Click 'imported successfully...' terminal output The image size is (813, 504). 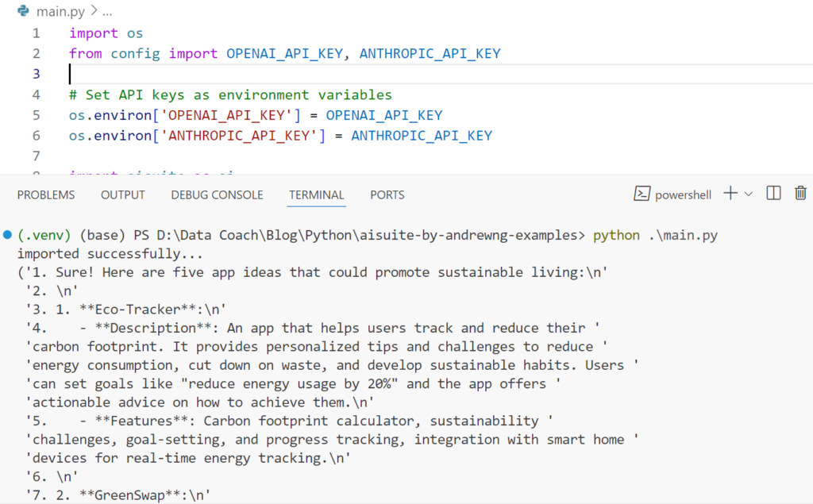click(110, 254)
